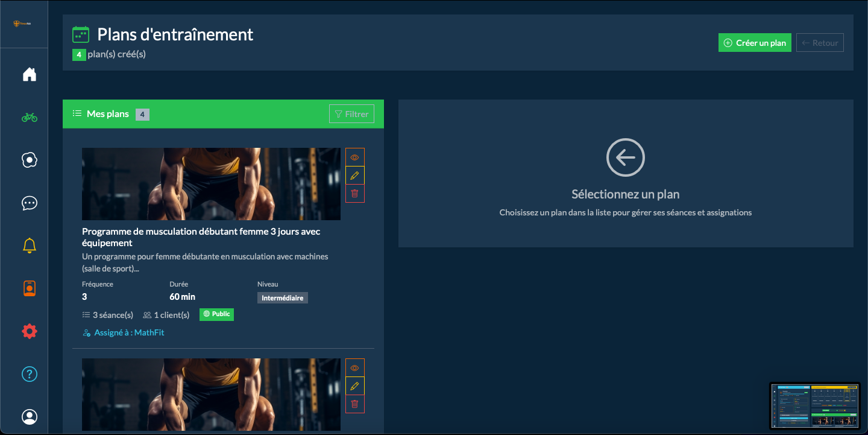868x435 pixels.
Task: Delete the first plan with trash icon
Action: pyautogui.click(x=354, y=193)
